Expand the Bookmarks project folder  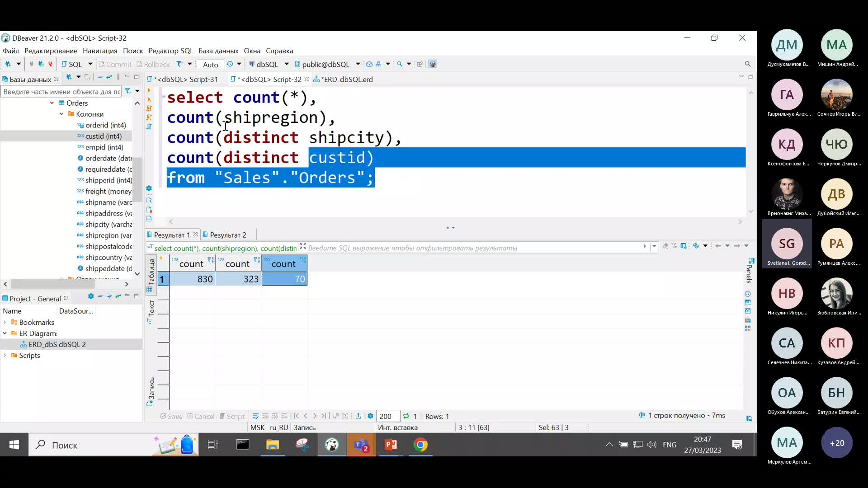tap(5, 322)
